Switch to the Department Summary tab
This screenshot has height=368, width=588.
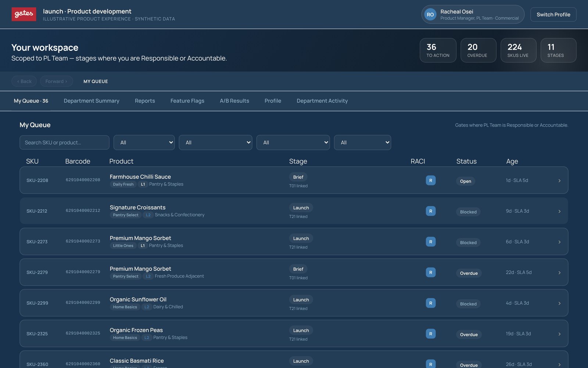[92, 101]
